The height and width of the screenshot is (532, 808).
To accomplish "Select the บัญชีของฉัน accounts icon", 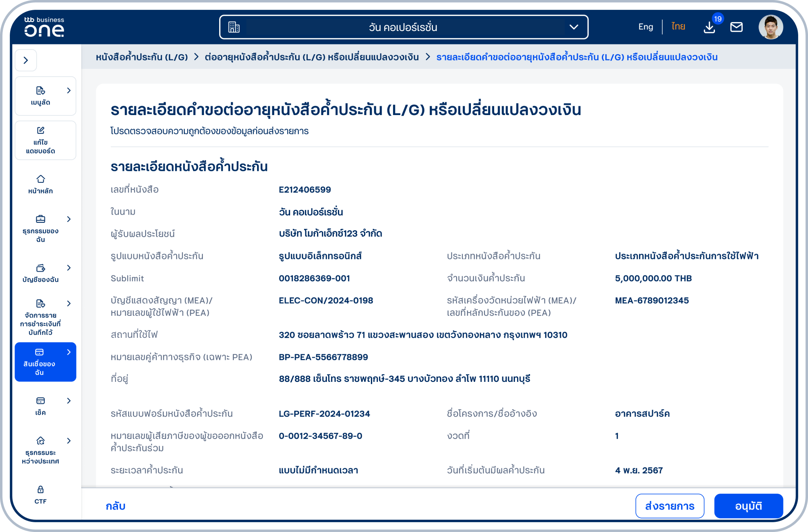I will coord(40,268).
